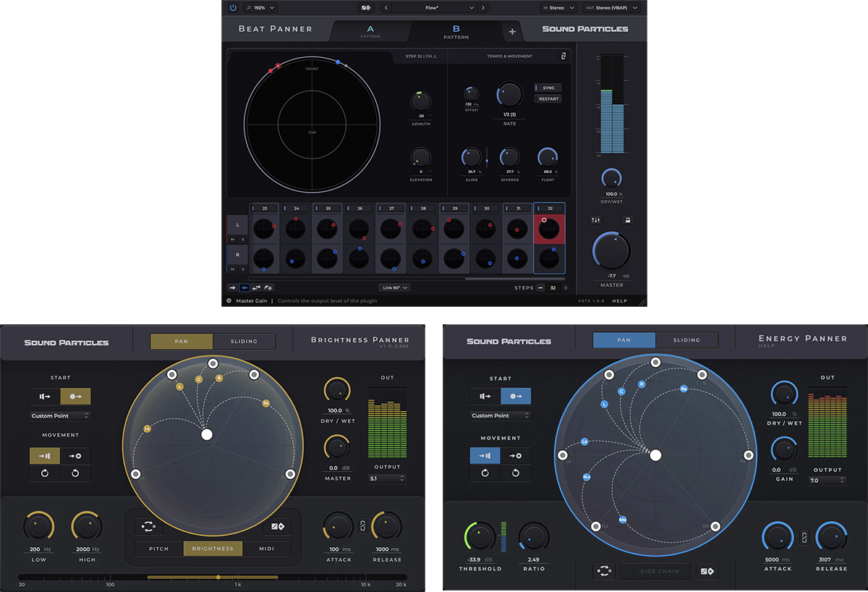The width and height of the screenshot is (868, 592).
Task: Enable the SYNC toggle in Tempo & Movement
Action: tap(548, 88)
